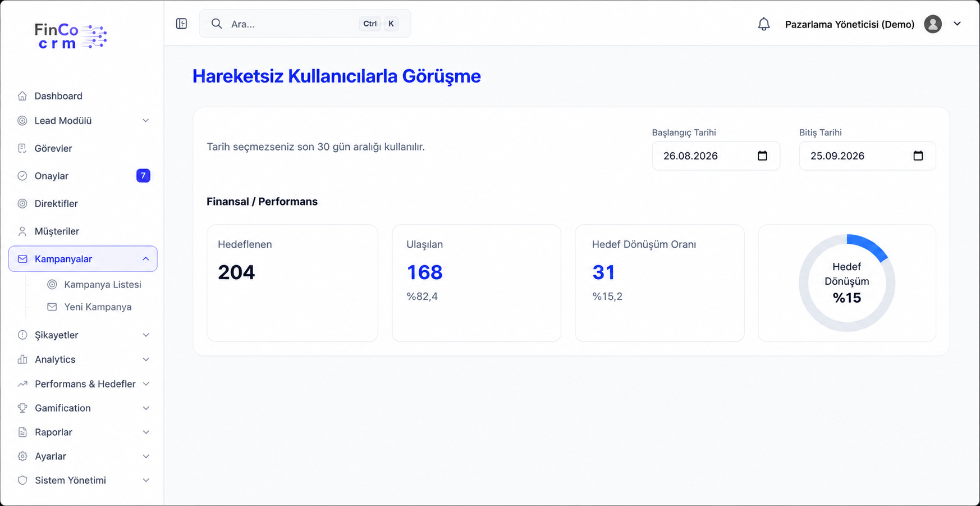Expand the Sistem Yönetimi chevron

(x=146, y=481)
